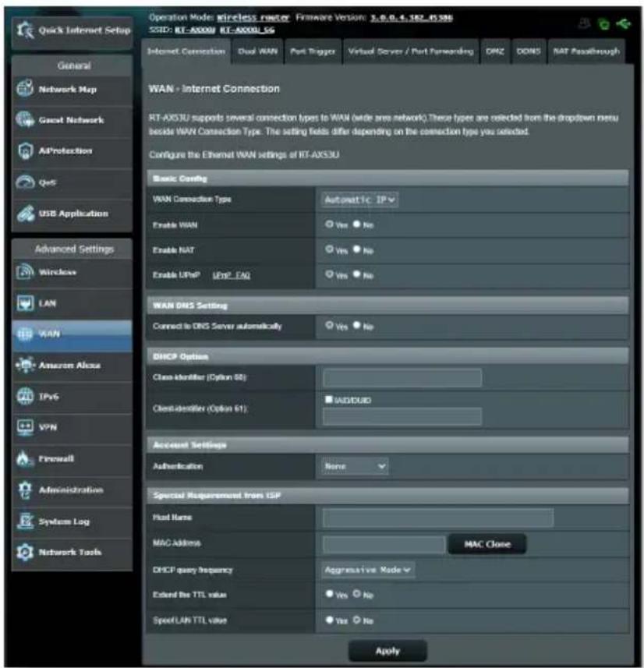The width and height of the screenshot is (644, 668).
Task: Select No for Connect to DNS Server automatically
Action: (x=357, y=325)
